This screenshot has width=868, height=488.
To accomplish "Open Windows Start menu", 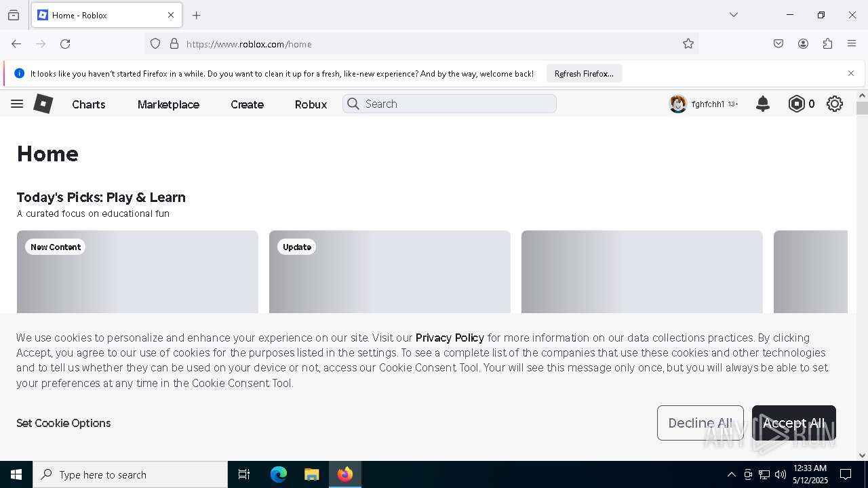I will pyautogui.click(x=16, y=474).
